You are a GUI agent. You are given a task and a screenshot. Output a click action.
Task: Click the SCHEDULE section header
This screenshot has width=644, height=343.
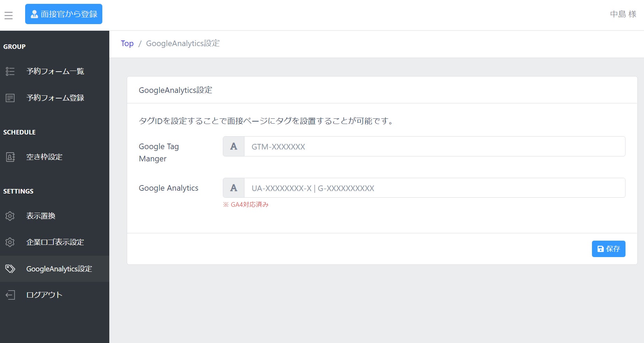point(19,132)
